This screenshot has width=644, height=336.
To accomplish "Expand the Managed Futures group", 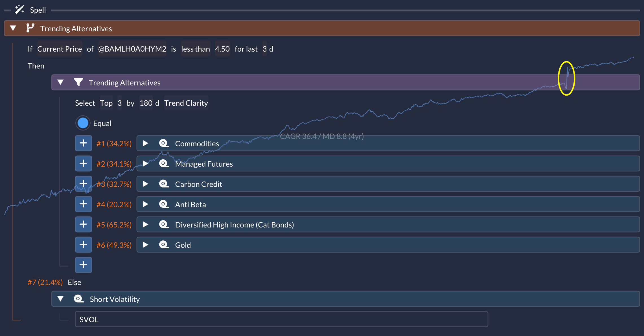I will pyautogui.click(x=145, y=163).
